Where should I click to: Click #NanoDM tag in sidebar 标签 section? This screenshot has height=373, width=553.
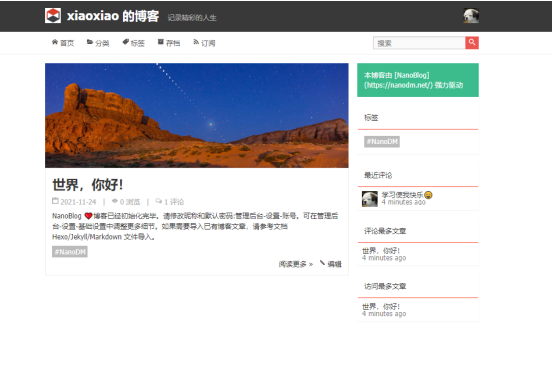pyautogui.click(x=382, y=141)
